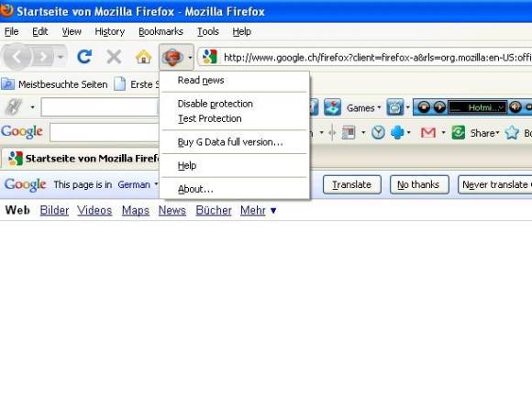Click the TV icon in the toolbar
This screenshot has height=410, width=532.
[395, 107]
